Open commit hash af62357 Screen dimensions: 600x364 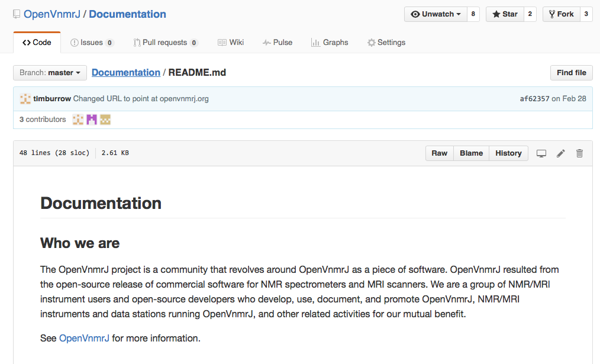pyautogui.click(x=534, y=99)
